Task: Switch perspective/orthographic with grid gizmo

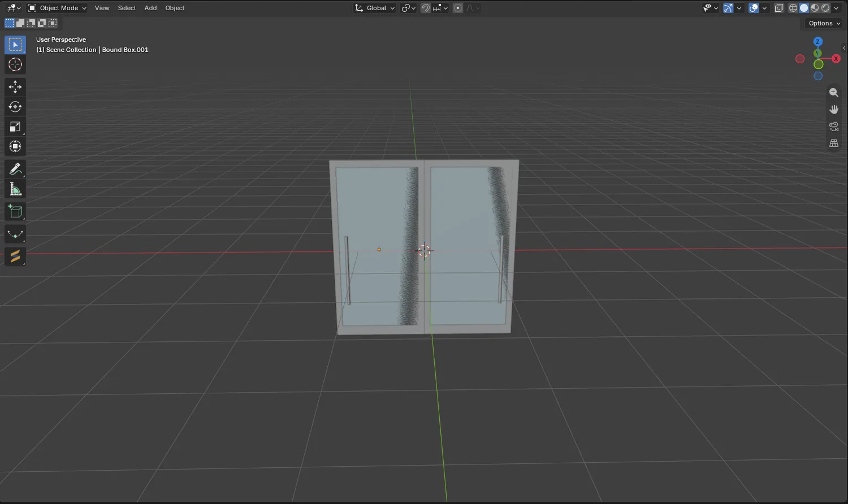Action: pyautogui.click(x=834, y=144)
